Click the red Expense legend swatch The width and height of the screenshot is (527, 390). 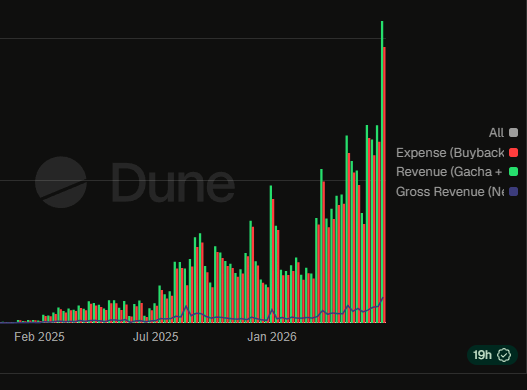[x=513, y=153]
